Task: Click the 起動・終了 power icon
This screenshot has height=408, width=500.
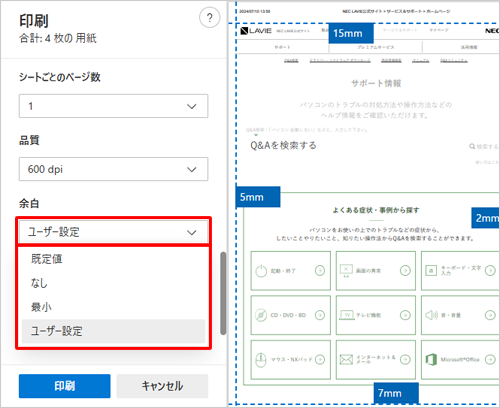Action: pos(261,271)
